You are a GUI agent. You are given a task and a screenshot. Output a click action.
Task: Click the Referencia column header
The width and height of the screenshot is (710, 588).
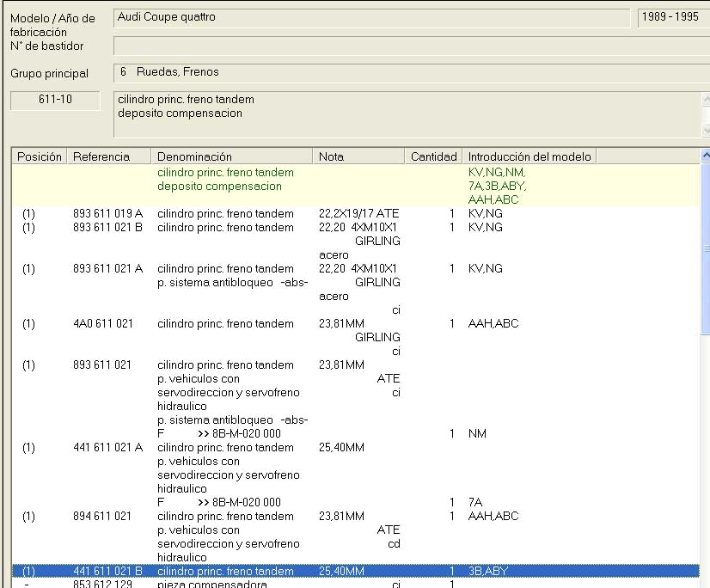108,156
